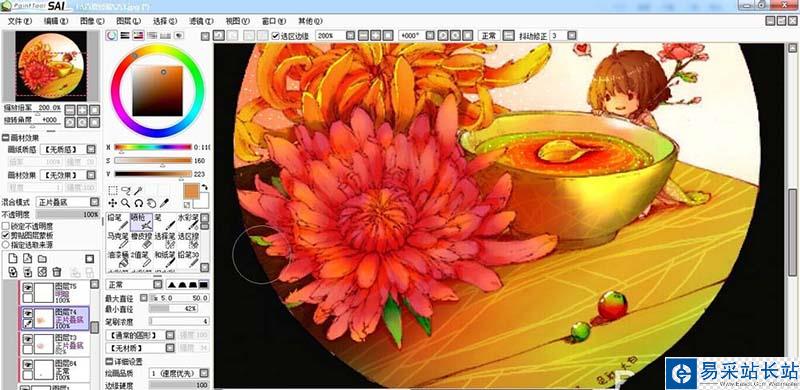Hide layer 图层84 via eye icon
Screen dimensions: 800x390
(28, 364)
